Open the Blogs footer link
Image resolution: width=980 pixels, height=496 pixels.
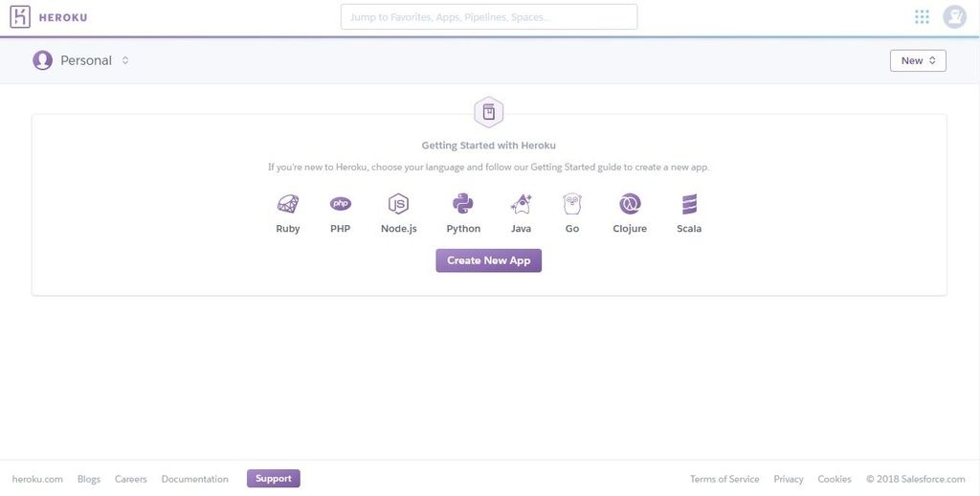coord(89,479)
